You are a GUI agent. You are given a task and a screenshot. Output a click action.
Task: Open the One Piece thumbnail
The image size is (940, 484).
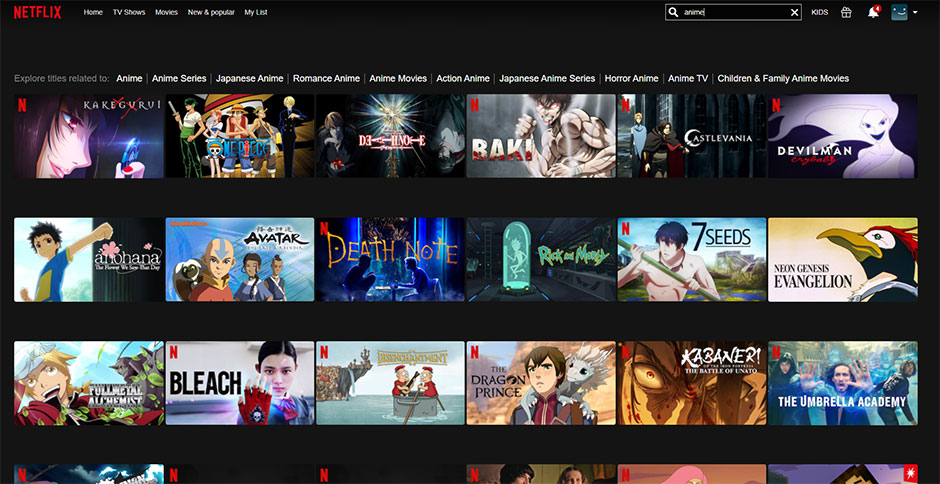pyautogui.click(x=240, y=136)
